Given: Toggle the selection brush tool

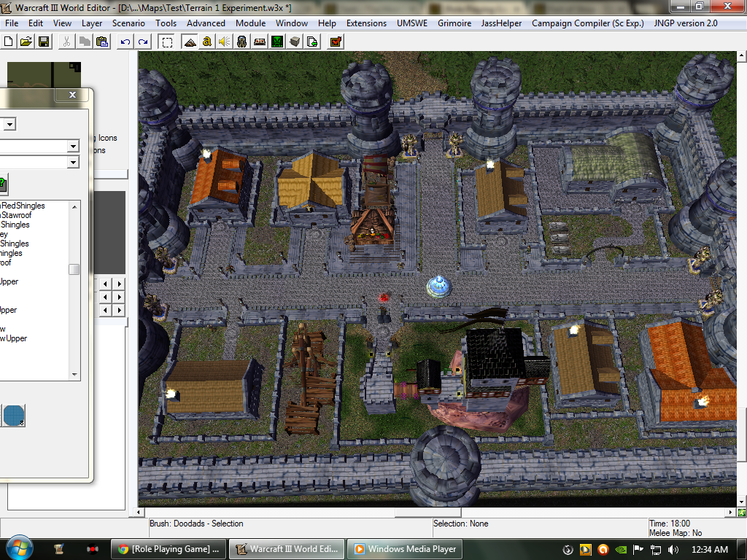Looking at the screenshot, I should point(167,42).
